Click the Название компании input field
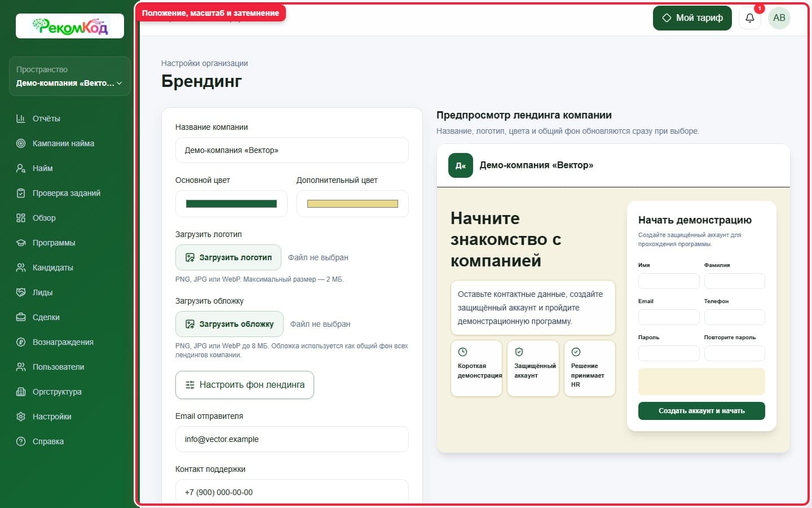The image size is (812, 508). tap(292, 150)
